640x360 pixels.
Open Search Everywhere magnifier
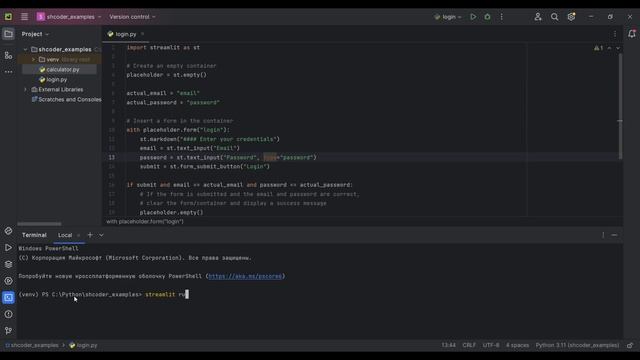554,17
